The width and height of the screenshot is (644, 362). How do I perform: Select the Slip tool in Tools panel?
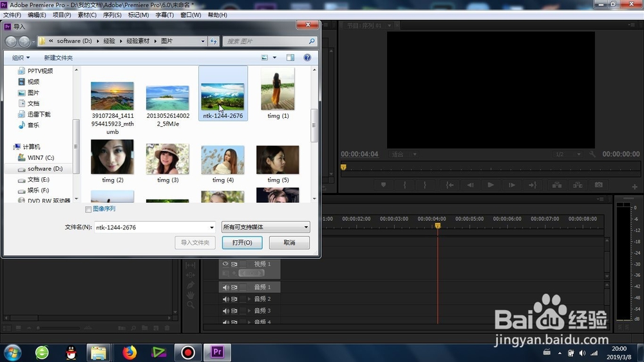coord(190,265)
